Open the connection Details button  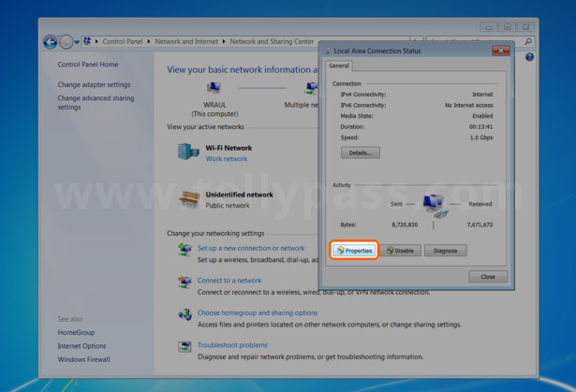click(360, 152)
